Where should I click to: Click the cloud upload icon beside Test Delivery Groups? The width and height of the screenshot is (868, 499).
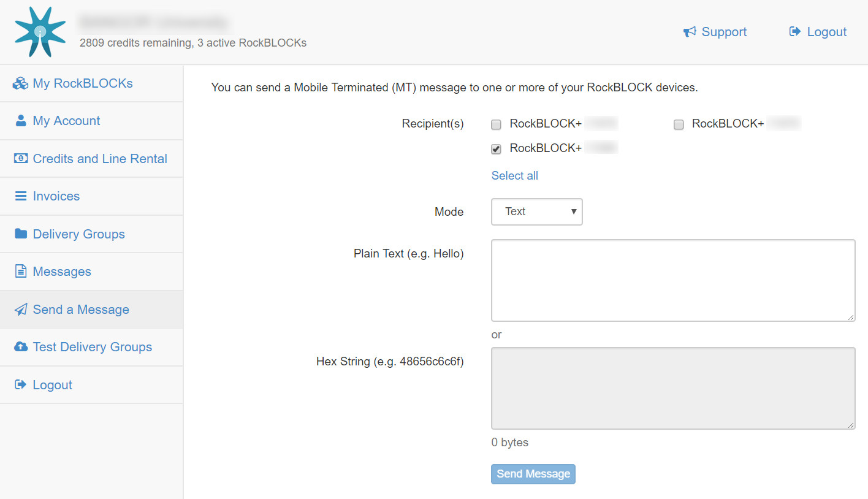pyautogui.click(x=21, y=347)
